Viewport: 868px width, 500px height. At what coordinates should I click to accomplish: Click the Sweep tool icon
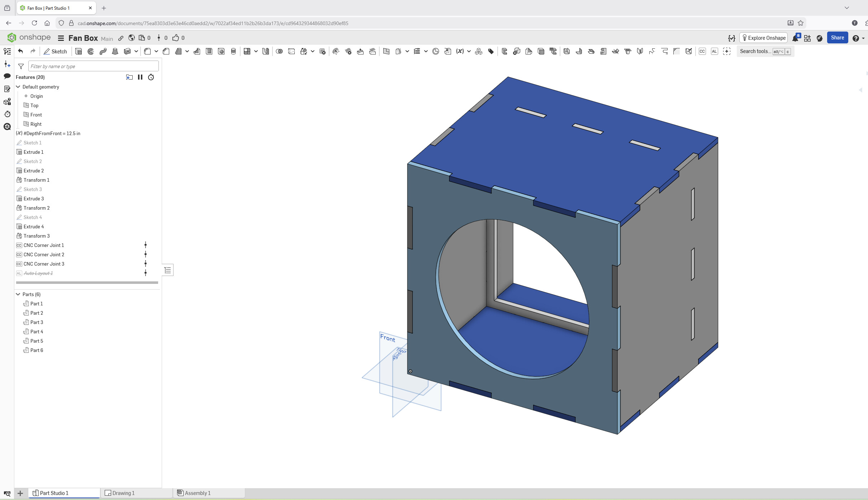[103, 51]
